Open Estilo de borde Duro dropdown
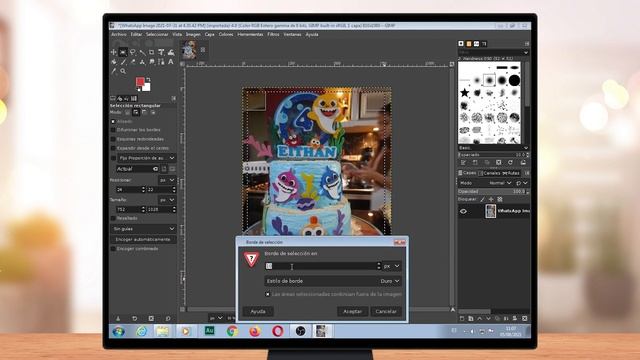Screen dimensions: 640x360 (333, 281)
